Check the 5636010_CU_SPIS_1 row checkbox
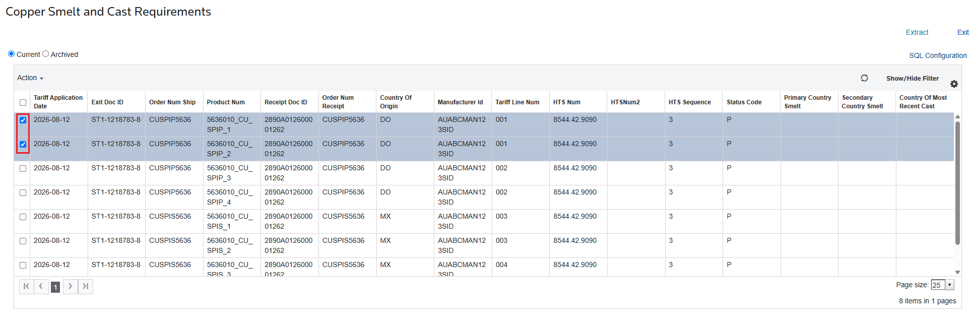Viewport: 980px width, 327px height. 23,217
